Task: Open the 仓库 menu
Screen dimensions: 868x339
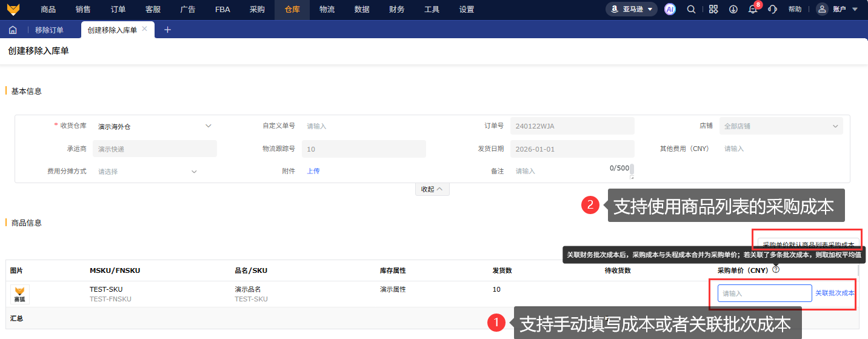Action: (x=292, y=9)
